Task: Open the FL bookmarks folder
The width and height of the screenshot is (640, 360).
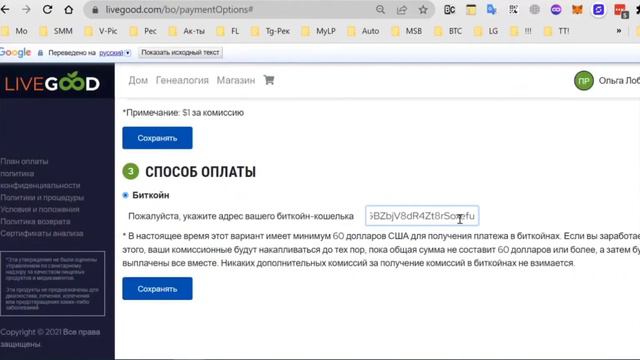Action: (x=228, y=31)
